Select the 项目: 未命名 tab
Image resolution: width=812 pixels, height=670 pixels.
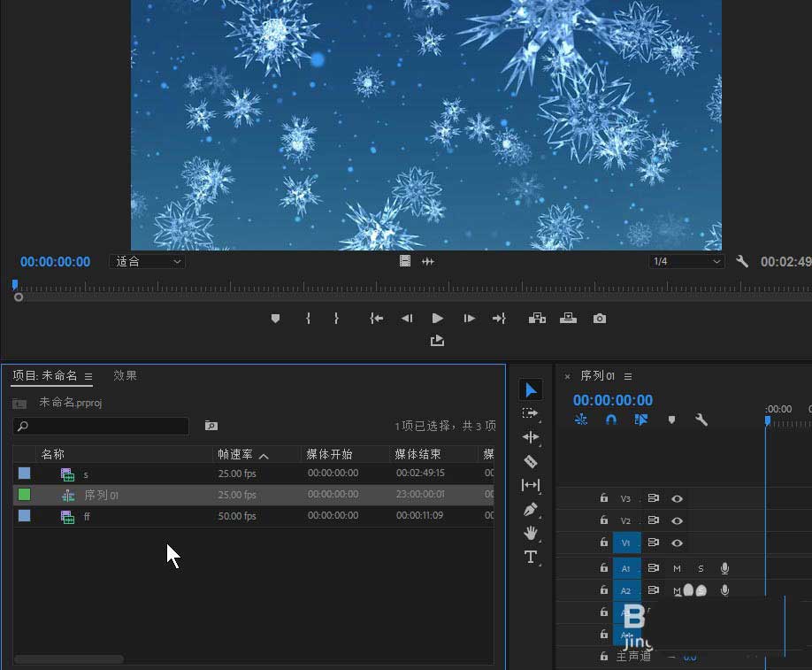(45, 375)
